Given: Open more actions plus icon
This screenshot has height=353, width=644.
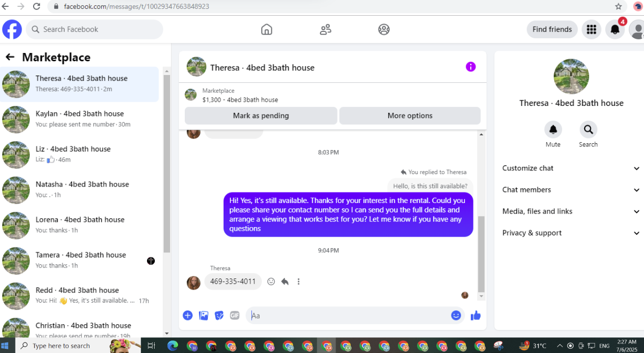Looking at the screenshot, I should click(x=187, y=315).
